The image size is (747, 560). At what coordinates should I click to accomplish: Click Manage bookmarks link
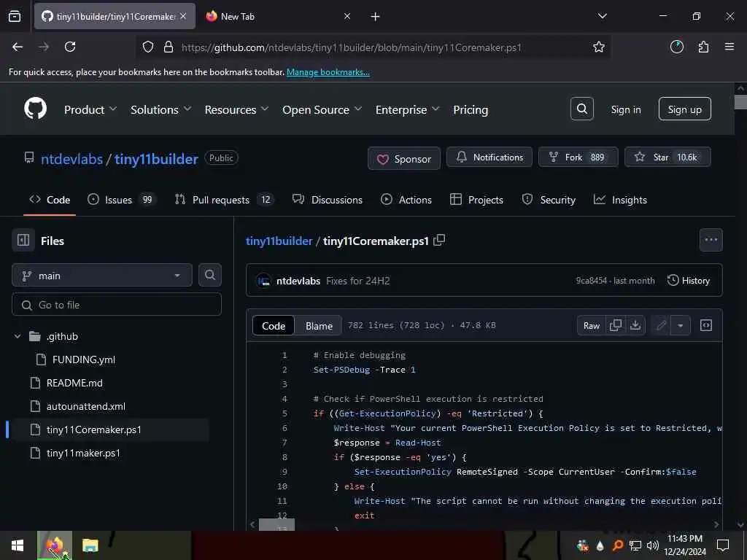coord(328,72)
